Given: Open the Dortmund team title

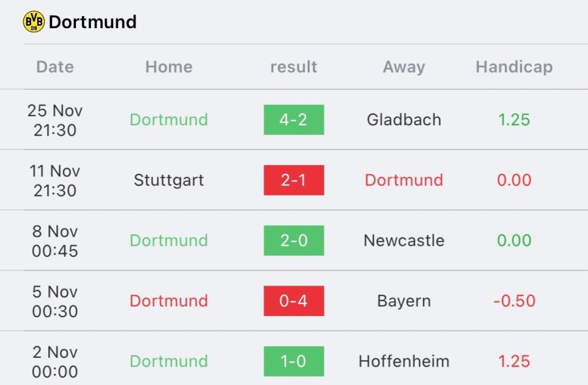Looking at the screenshot, I should [x=92, y=22].
